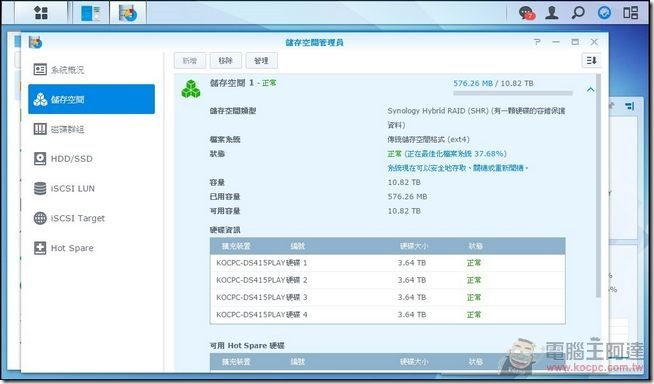Click the ext4 file system value
The image size is (654, 384).
(x=428, y=139)
